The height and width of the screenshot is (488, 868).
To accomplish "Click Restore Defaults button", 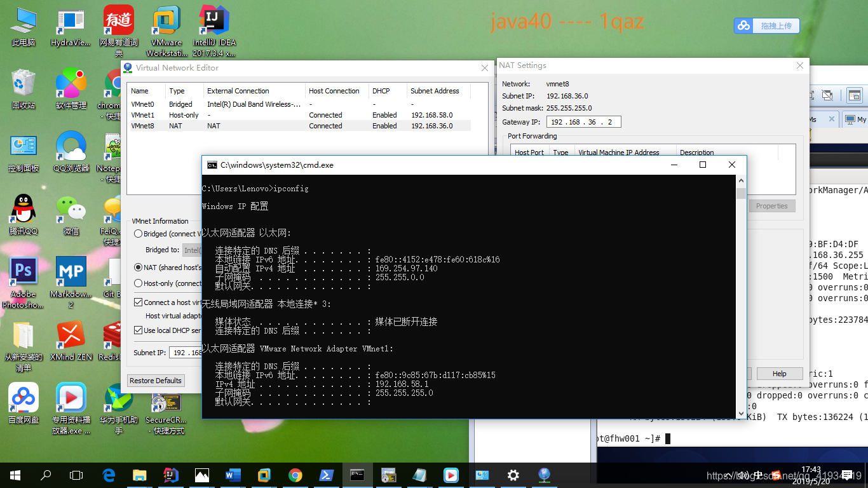I will (x=156, y=381).
